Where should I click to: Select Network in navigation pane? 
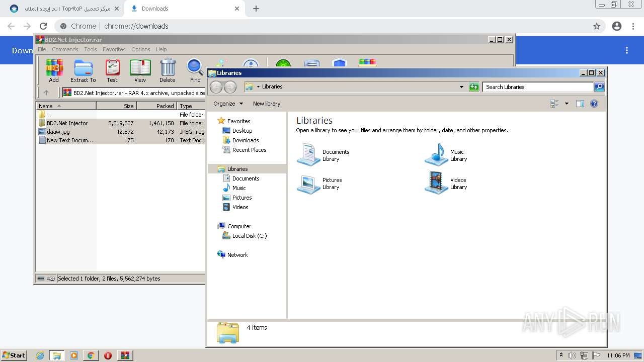(237, 255)
